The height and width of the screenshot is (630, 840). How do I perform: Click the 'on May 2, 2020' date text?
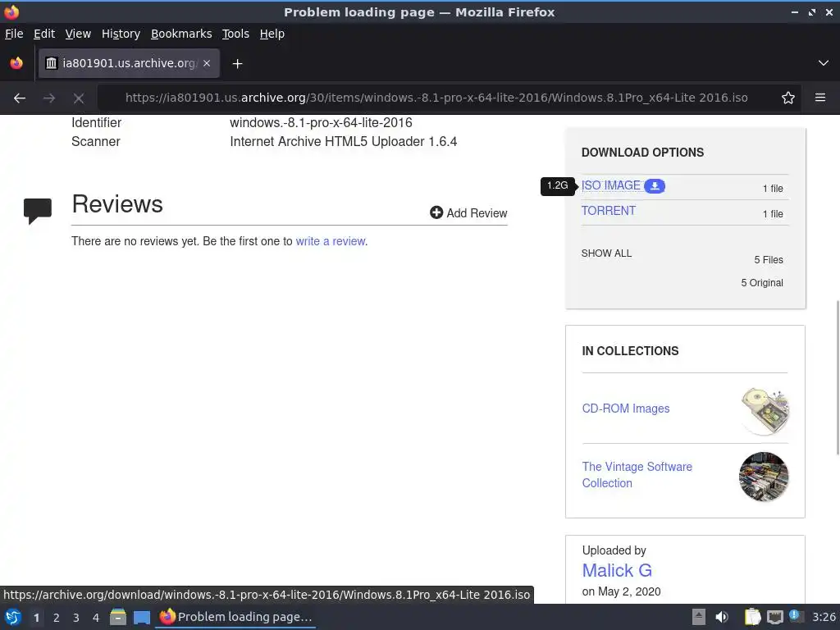click(622, 591)
